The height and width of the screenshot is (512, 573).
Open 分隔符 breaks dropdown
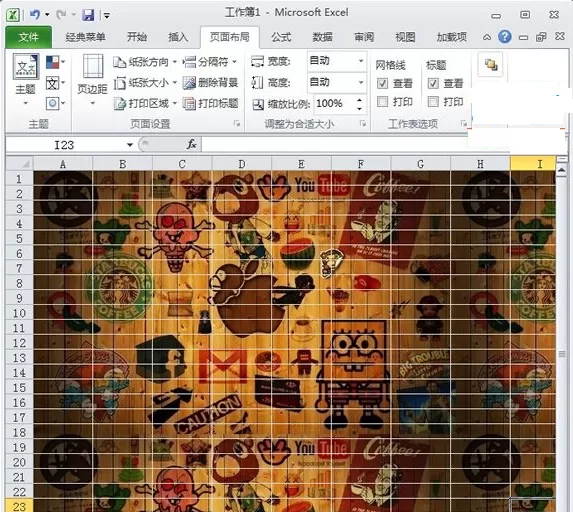[210, 62]
